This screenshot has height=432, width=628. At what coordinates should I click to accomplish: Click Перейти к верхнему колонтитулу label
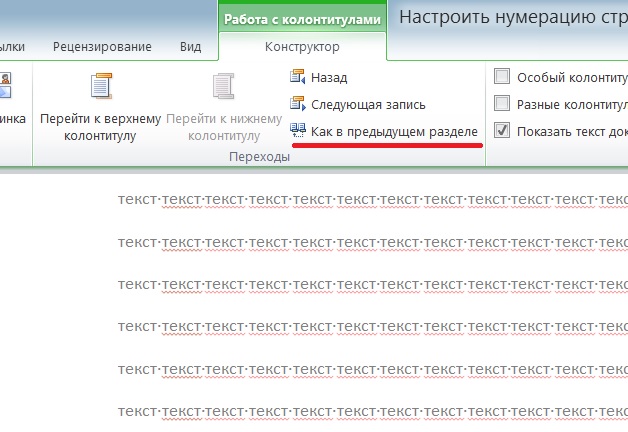tap(100, 127)
